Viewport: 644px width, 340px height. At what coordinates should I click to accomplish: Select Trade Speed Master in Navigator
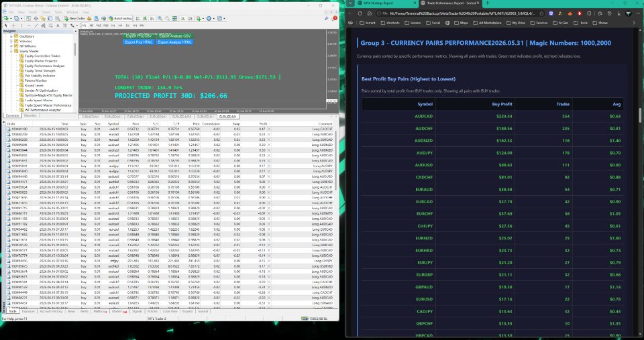(x=39, y=100)
